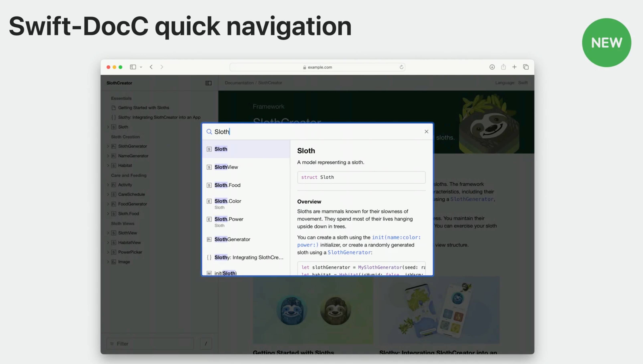
Task: Expand the CareSchedule disclosure chevron
Action: 108,194
